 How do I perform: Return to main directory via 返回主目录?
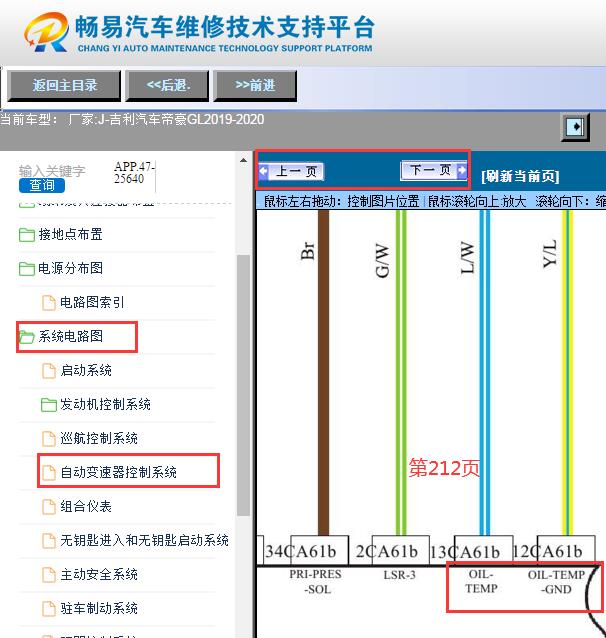64,85
